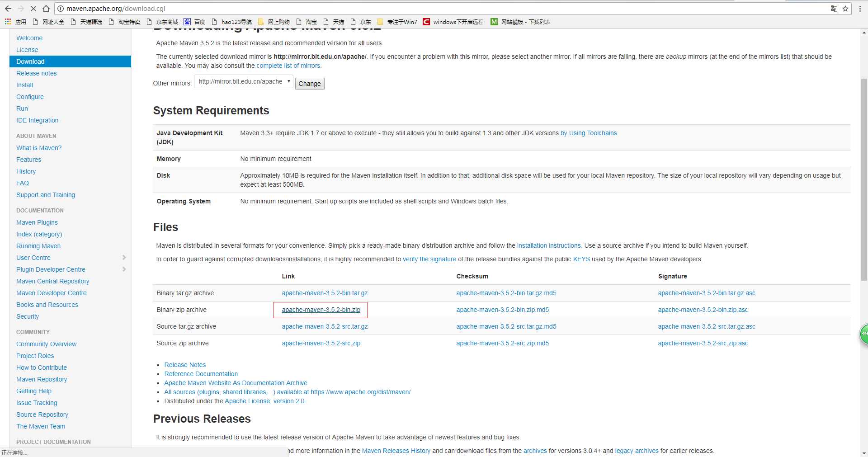Expand Plugin Developer Centre submenu arrow
This screenshot has width=868, height=457.
[x=124, y=269]
